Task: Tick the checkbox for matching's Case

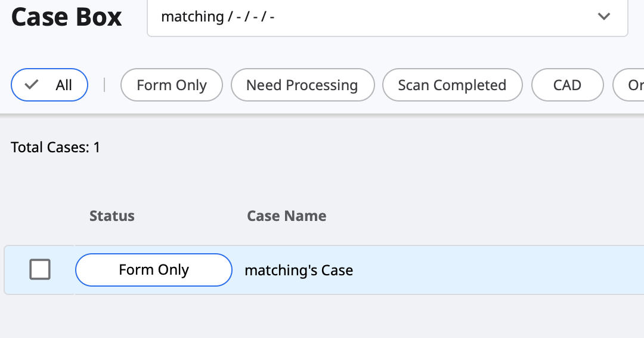Action: (40, 269)
